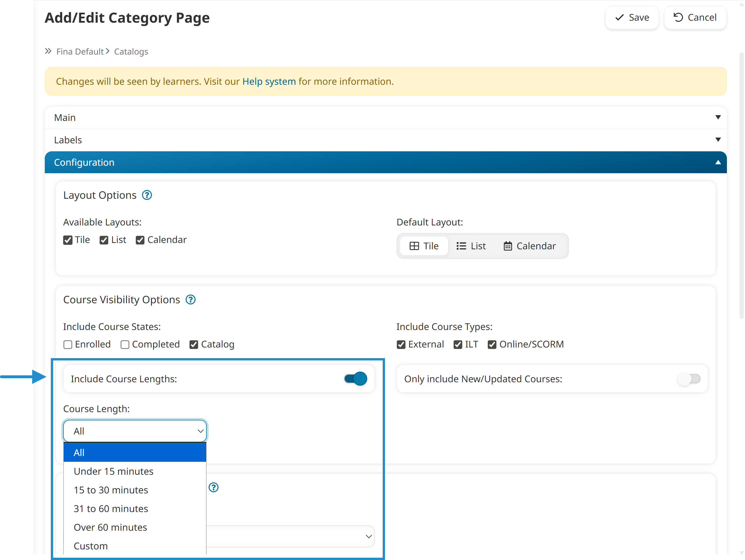Image resolution: width=745 pixels, height=560 pixels.
Task: Check the Enrolled course state checkbox
Action: click(68, 344)
